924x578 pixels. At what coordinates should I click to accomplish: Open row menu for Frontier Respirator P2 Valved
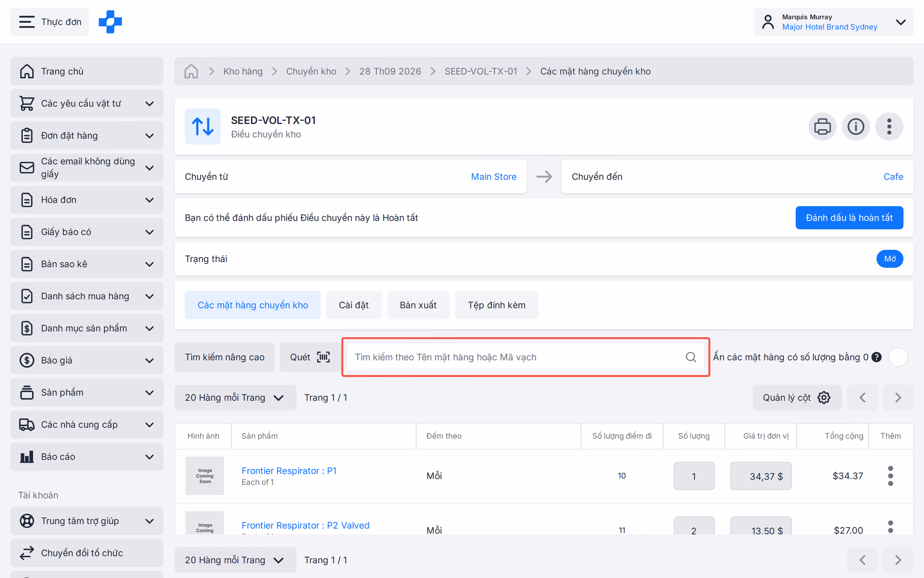point(890,527)
